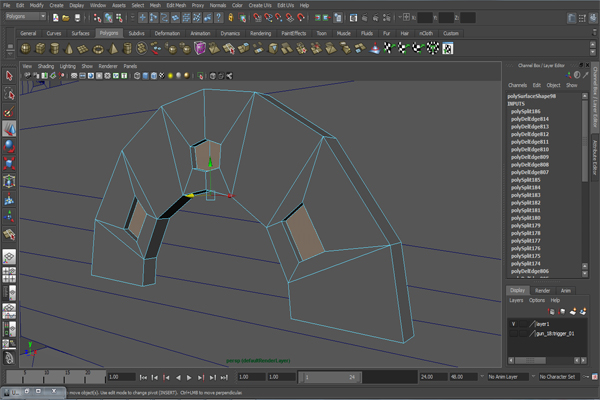Toggle textured display in viewport toolbar
This screenshot has height=400, width=600.
(162, 76)
